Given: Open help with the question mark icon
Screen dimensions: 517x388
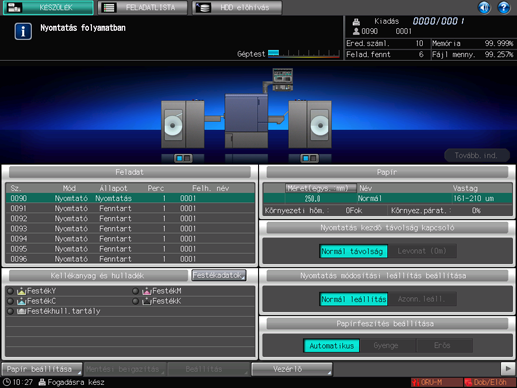Looking at the screenshot, I should 504,7.
